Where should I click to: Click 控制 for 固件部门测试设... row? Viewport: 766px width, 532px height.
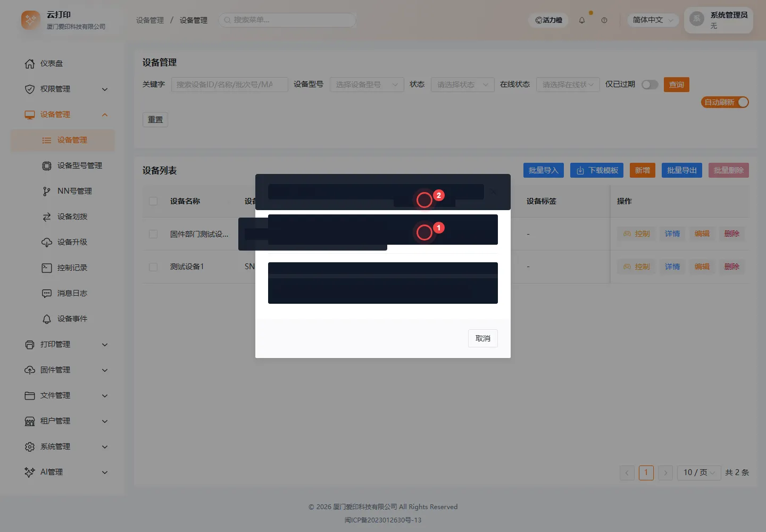[637, 234]
